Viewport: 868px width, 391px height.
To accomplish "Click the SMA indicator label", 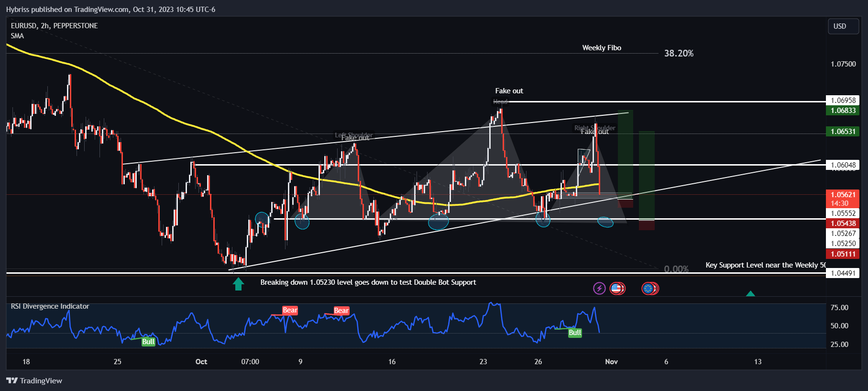I will pyautogui.click(x=17, y=36).
